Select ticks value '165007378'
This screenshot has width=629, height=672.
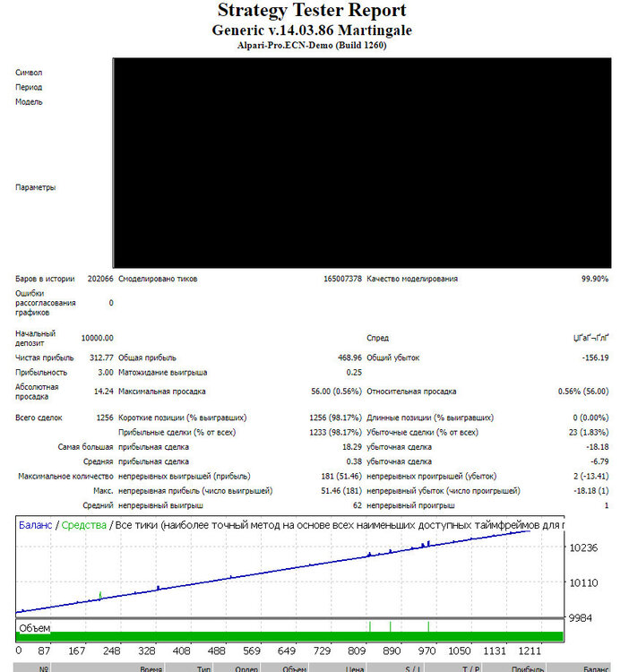(342, 279)
